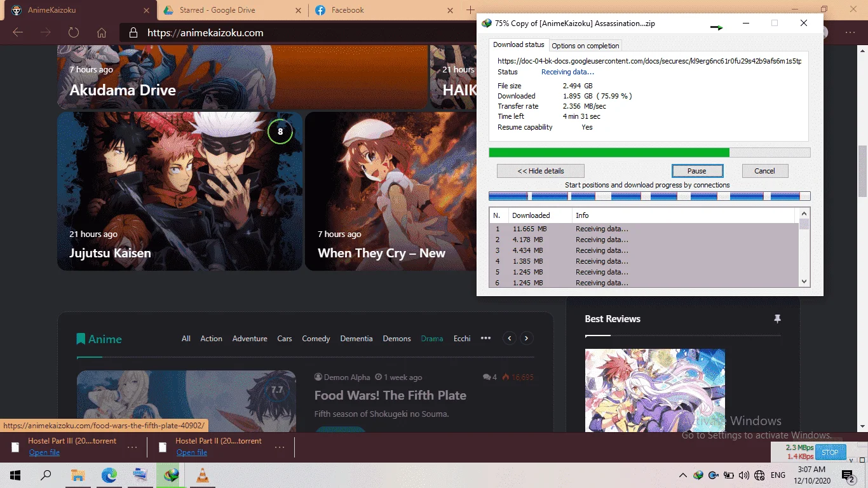Select connection row with 1.385 MB

pyautogui.click(x=644, y=261)
